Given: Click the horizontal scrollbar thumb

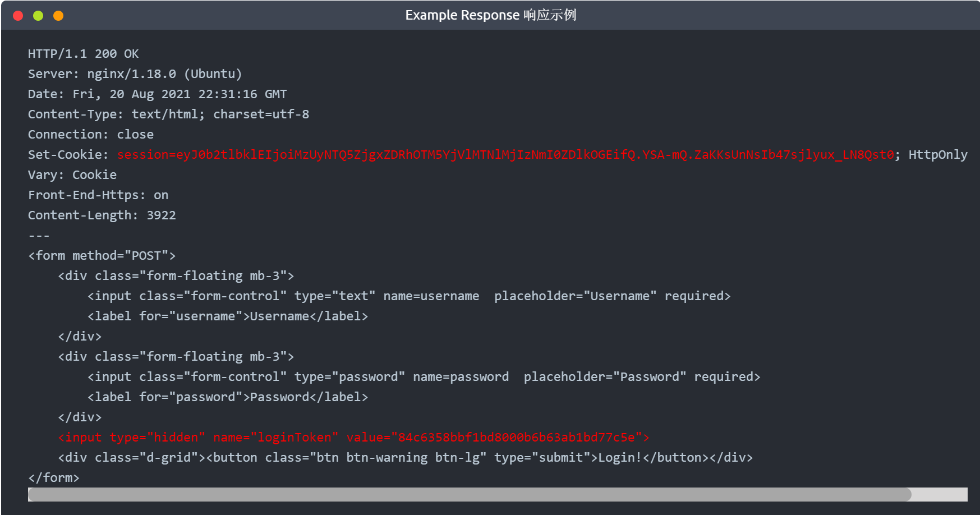Looking at the screenshot, I should pyautogui.click(x=470, y=494).
